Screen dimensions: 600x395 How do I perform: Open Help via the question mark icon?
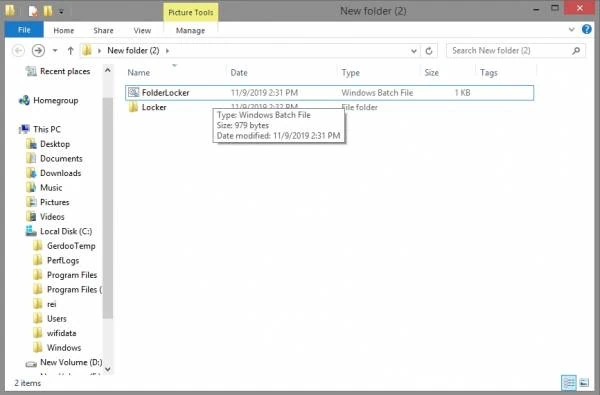click(x=587, y=29)
